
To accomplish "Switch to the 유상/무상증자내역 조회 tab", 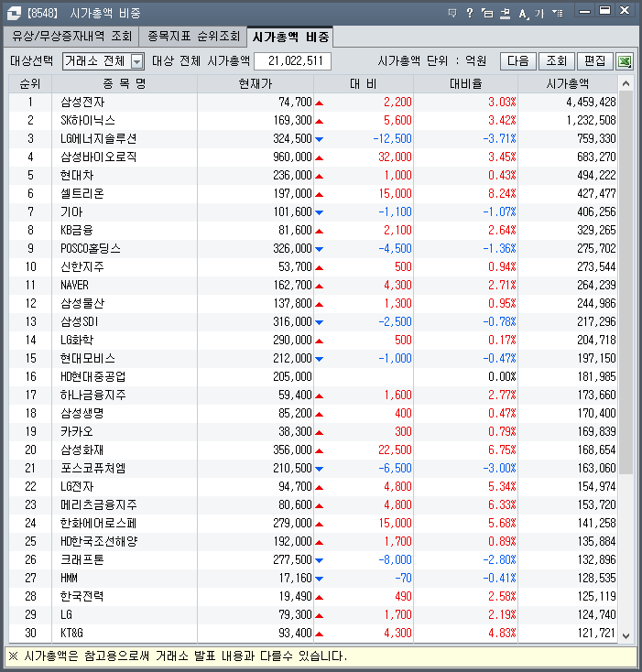I will pos(71,37).
